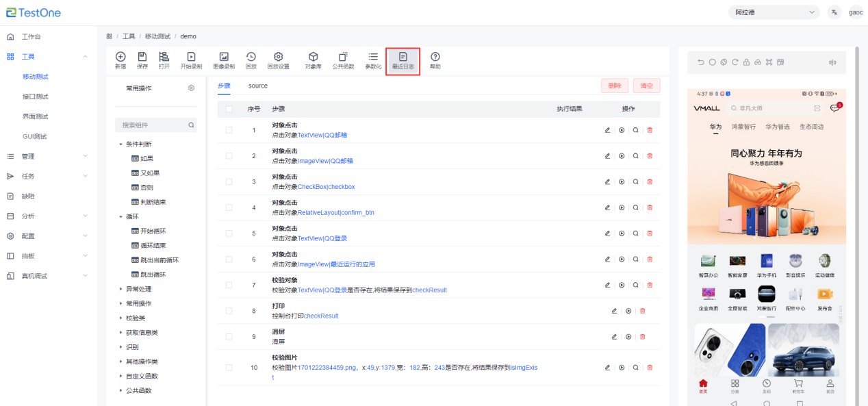868x406 pixels.
Task: Click the 清空 clear button
Action: 646,86
